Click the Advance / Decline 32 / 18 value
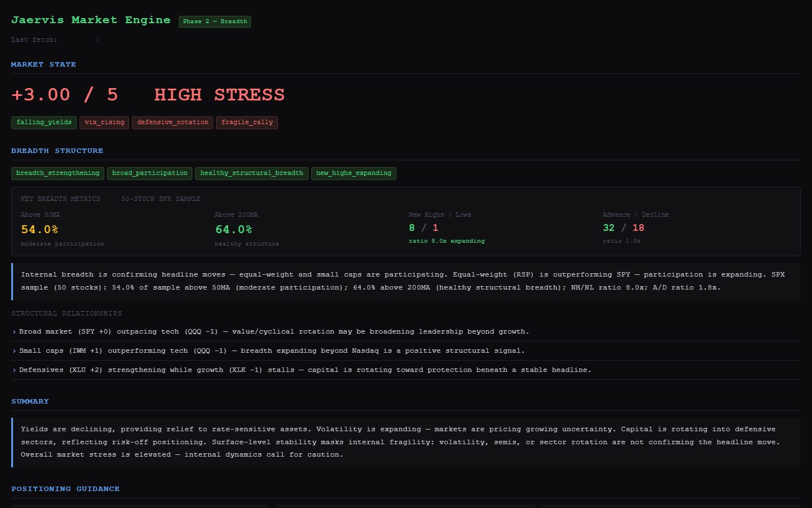 pos(624,228)
